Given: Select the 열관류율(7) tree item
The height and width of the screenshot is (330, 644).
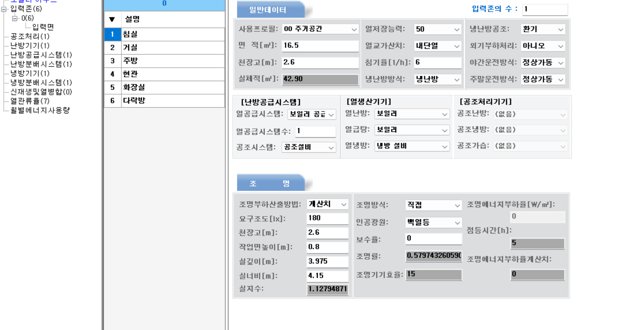Looking at the screenshot, I should point(30,101).
